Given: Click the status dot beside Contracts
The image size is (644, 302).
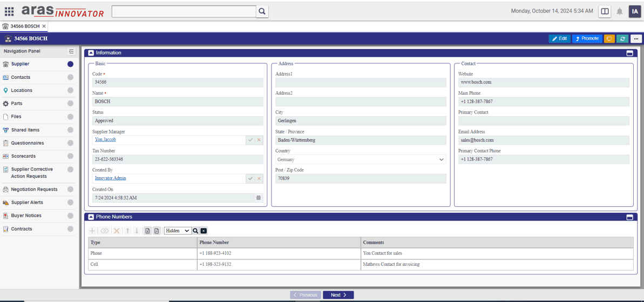Looking at the screenshot, I should (x=70, y=229).
